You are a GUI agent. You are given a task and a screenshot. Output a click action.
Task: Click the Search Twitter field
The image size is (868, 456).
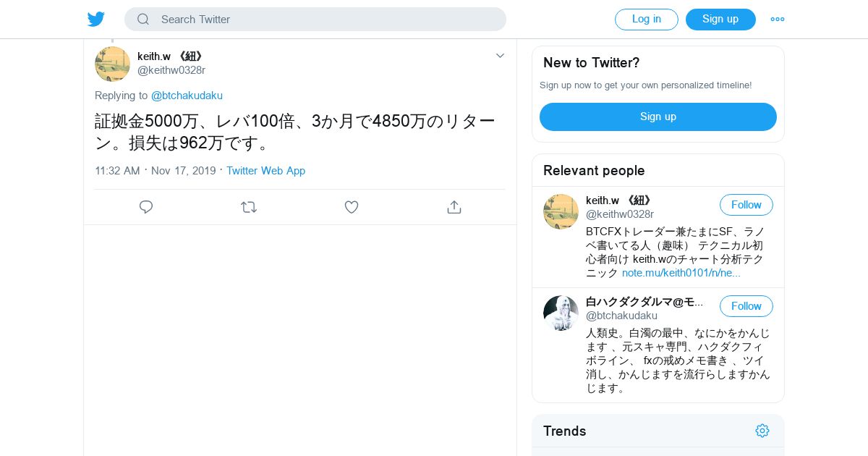315,20
